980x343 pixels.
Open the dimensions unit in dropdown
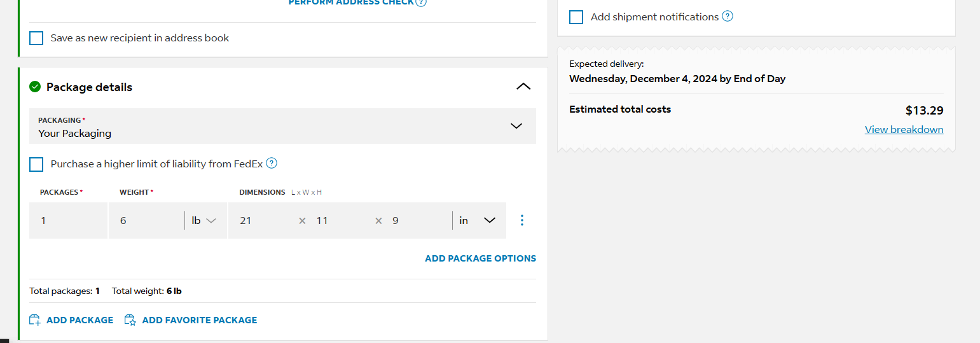click(477, 220)
